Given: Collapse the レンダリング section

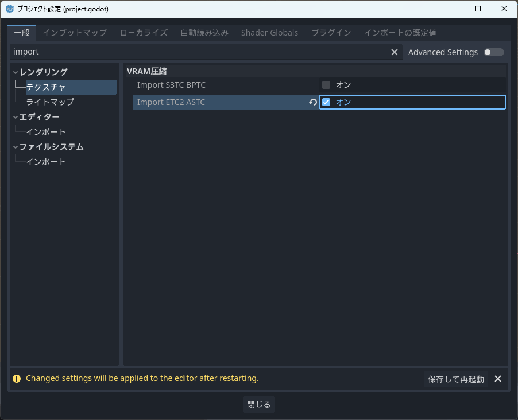Looking at the screenshot, I should tap(16, 72).
